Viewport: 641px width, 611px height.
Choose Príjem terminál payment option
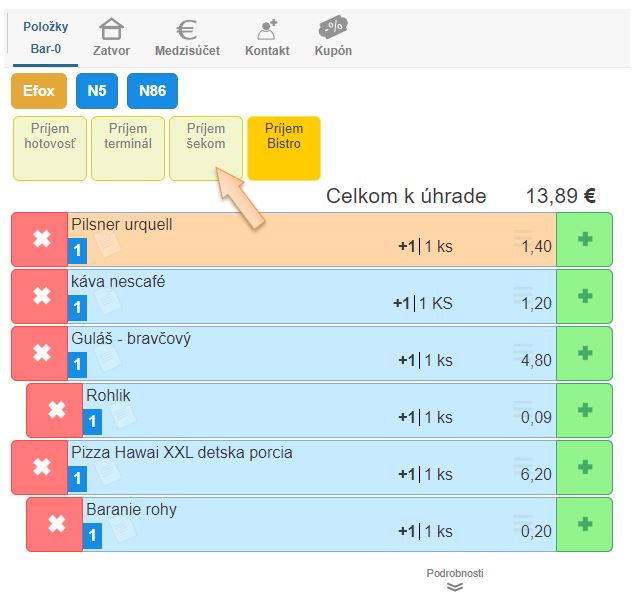tap(128, 148)
